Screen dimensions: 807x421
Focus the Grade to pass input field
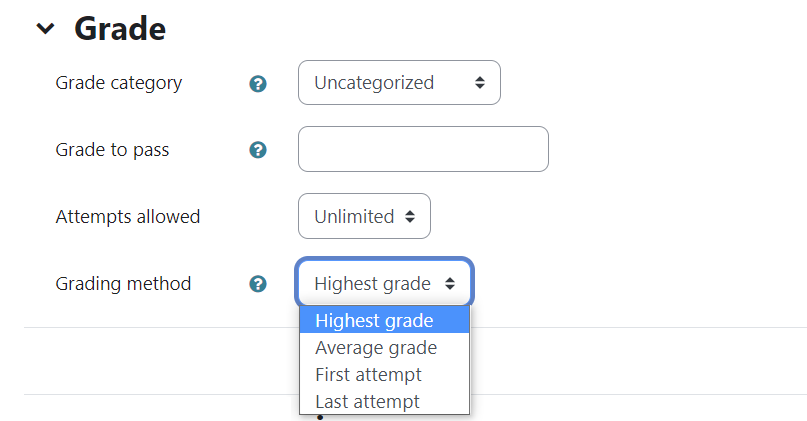(424, 149)
